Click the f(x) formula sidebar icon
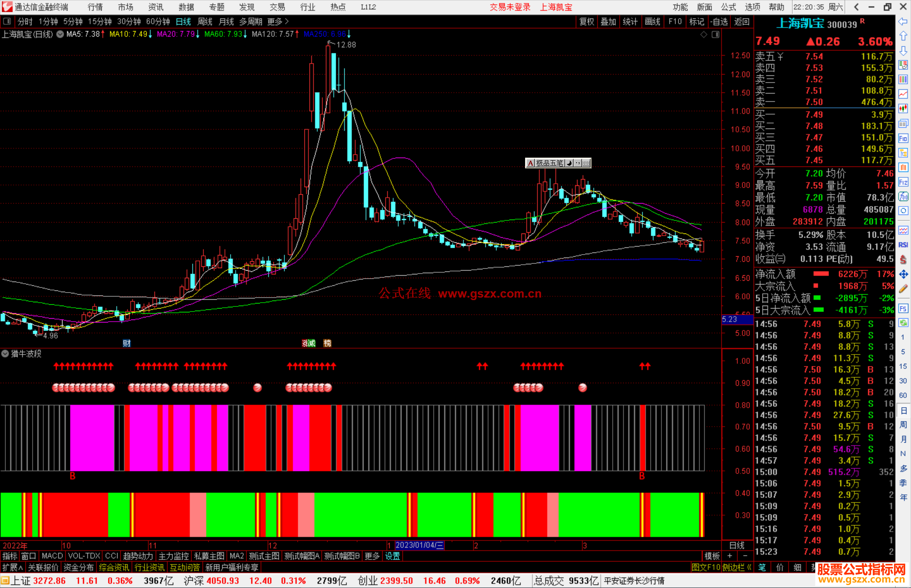 coord(903,196)
